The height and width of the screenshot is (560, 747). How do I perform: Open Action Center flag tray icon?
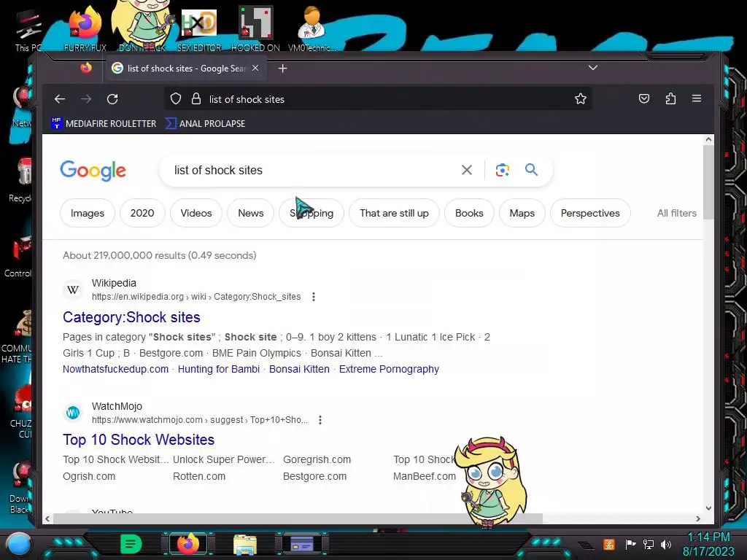click(630, 544)
